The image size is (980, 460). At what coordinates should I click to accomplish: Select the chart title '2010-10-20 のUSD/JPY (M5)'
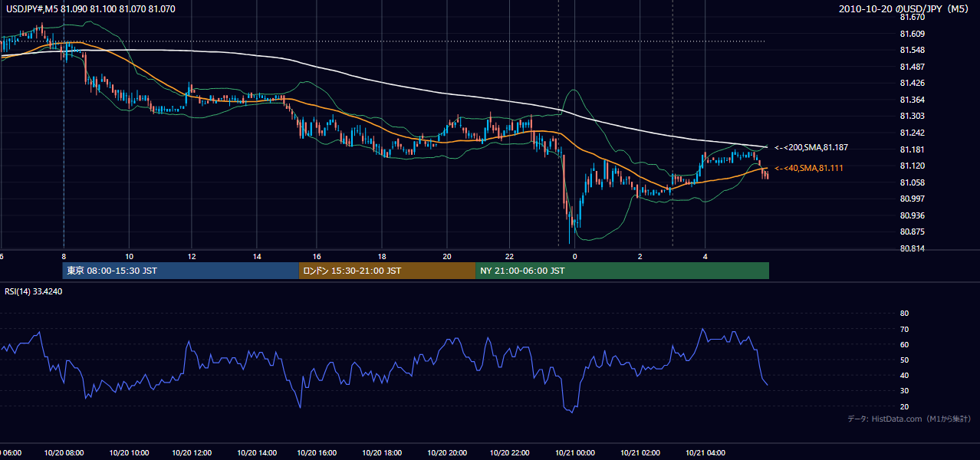coord(905,9)
